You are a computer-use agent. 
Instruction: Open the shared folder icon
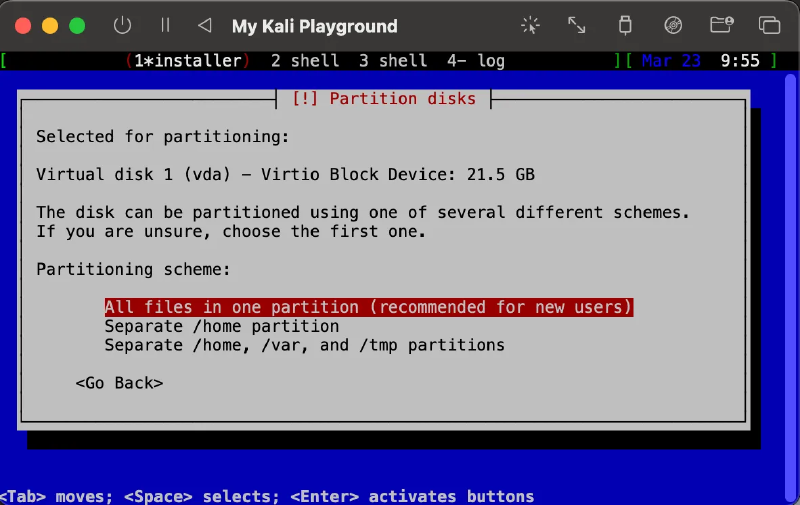(721, 26)
